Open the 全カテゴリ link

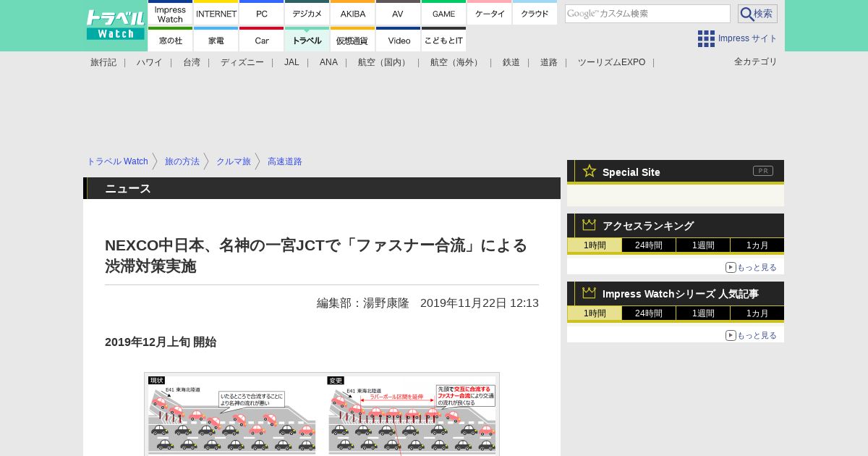[x=756, y=62]
